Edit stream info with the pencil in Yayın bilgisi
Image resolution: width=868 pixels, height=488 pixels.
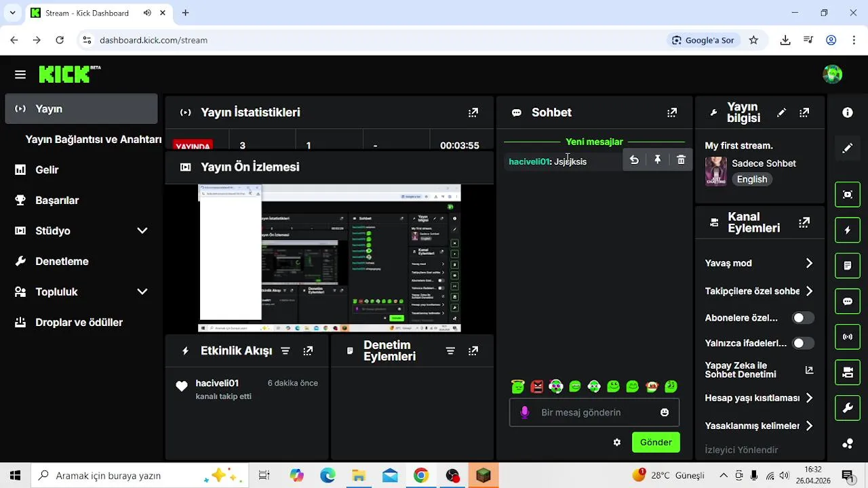[x=781, y=113]
